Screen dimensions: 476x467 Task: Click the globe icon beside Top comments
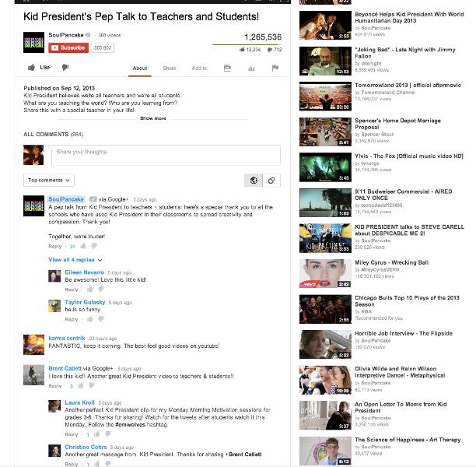[254, 181]
